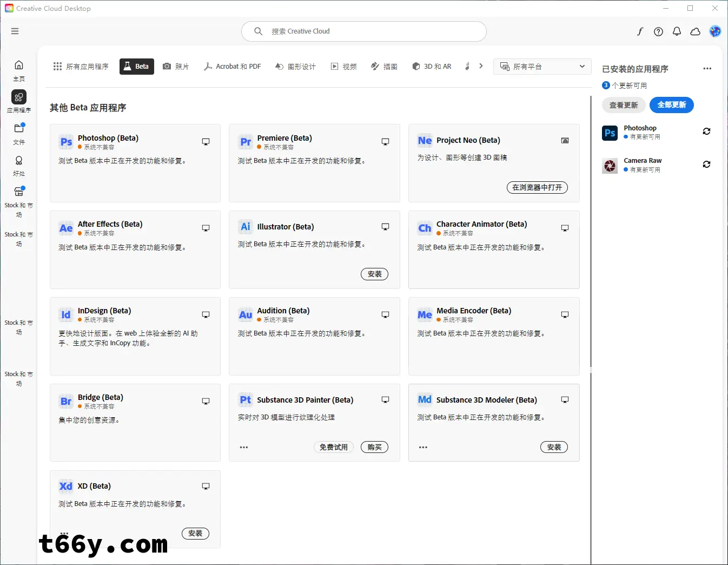Open Project Neo in browser
The image size is (728, 565).
coord(537,188)
